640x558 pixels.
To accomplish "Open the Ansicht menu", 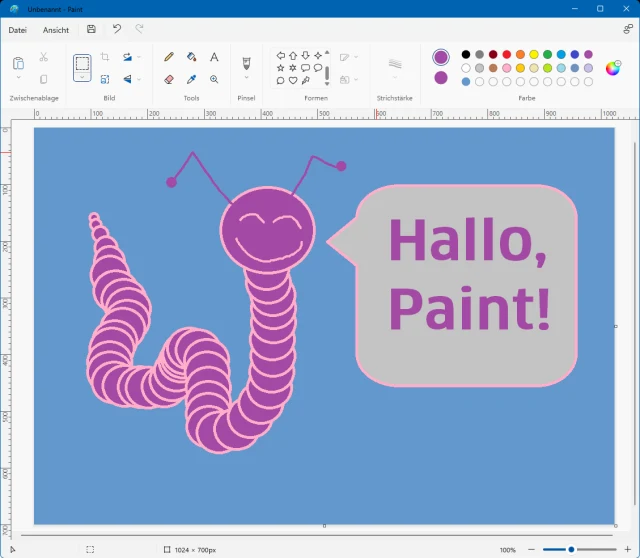I will (56, 30).
